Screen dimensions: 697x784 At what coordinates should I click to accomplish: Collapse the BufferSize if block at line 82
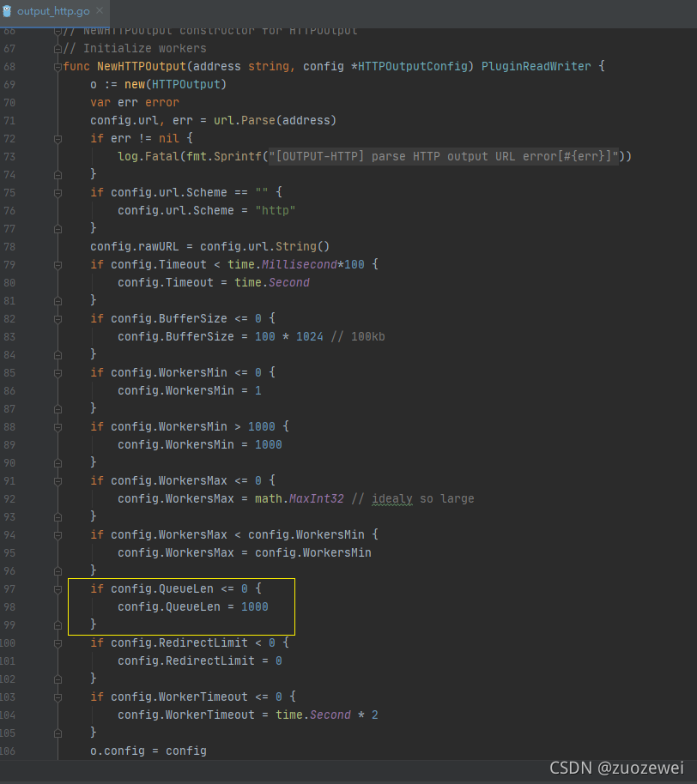(58, 319)
